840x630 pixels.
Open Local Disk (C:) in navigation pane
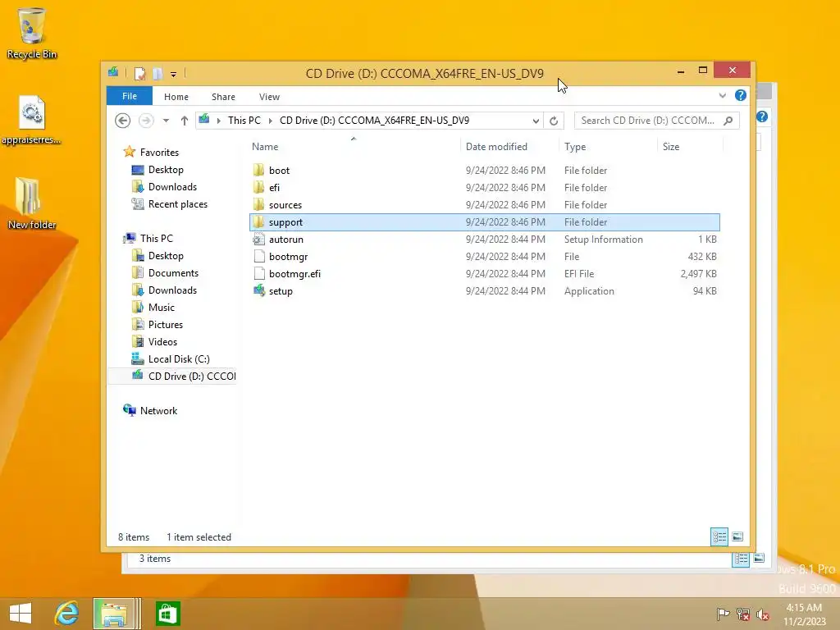coord(179,359)
